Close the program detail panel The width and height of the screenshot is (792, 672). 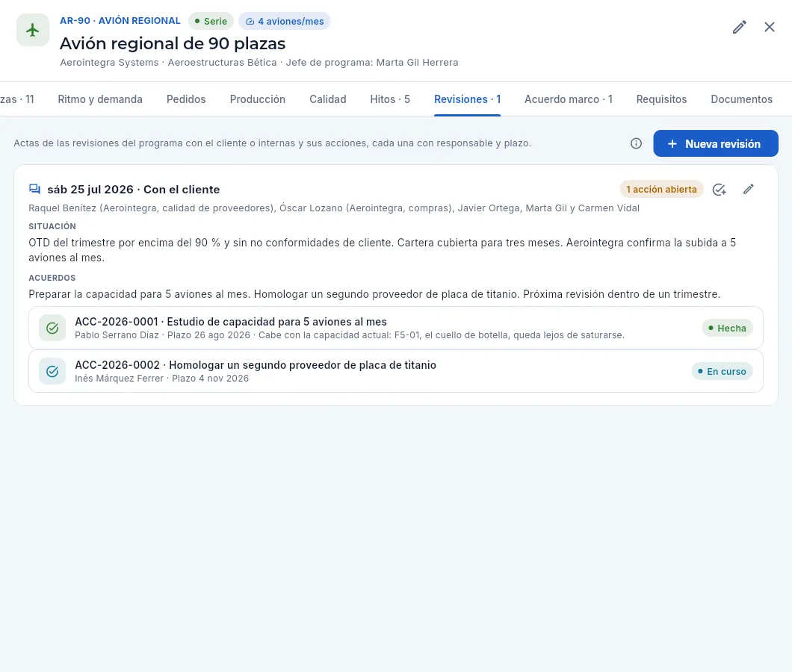[x=770, y=28]
